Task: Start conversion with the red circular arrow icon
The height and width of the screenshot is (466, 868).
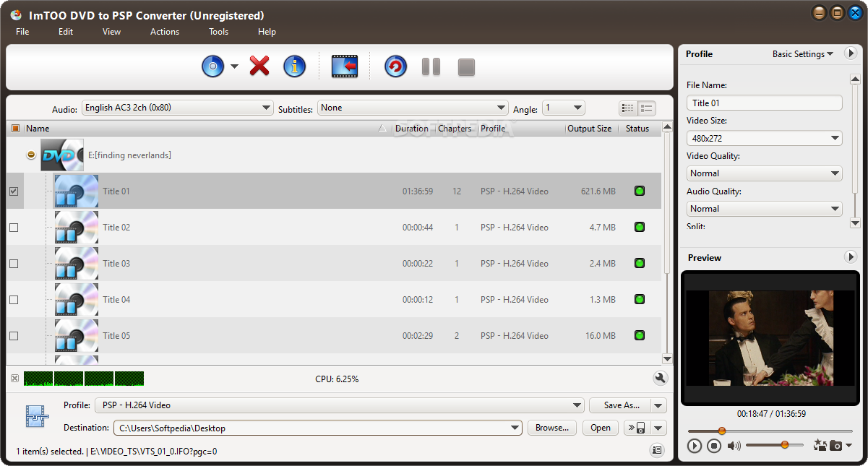Action: click(395, 67)
